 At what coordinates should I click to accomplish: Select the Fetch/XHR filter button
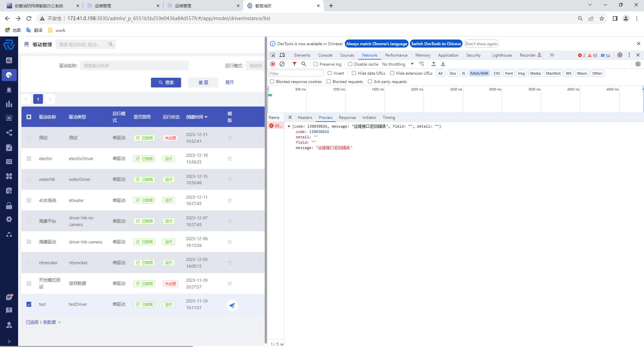pos(479,73)
